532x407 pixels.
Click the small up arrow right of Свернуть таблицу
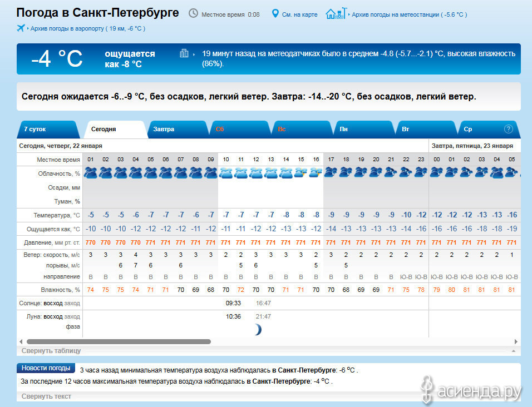click(513, 351)
